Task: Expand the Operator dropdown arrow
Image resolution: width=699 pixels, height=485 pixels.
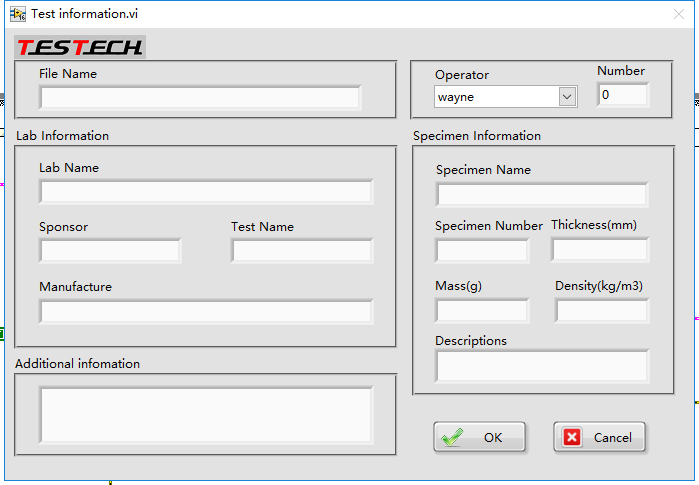Action: (568, 96)
